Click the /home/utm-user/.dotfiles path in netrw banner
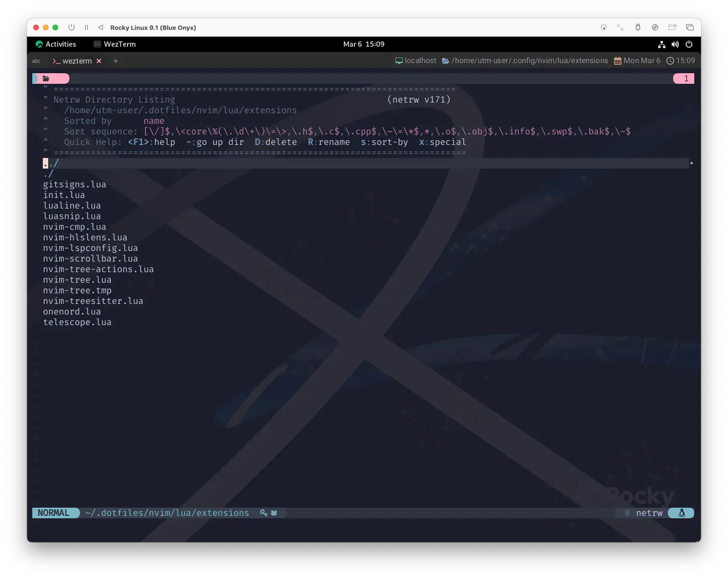The image size is (728, 578). (x=181, y=110)
